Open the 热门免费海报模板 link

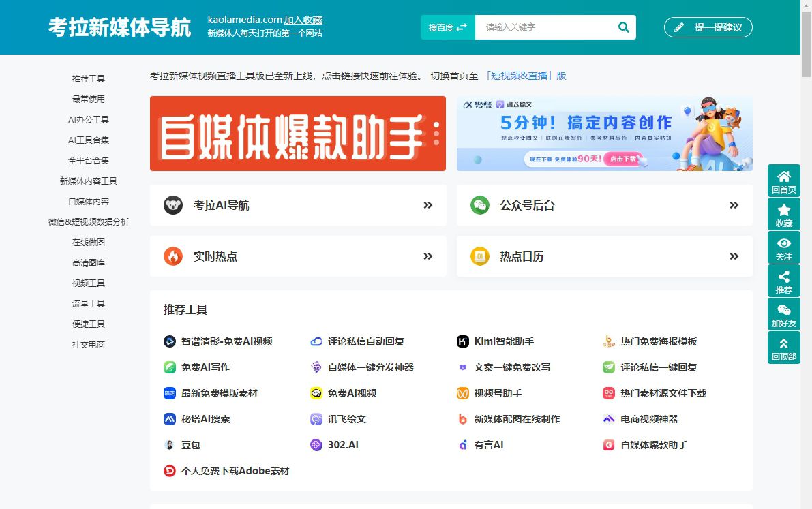coord(659,341)
